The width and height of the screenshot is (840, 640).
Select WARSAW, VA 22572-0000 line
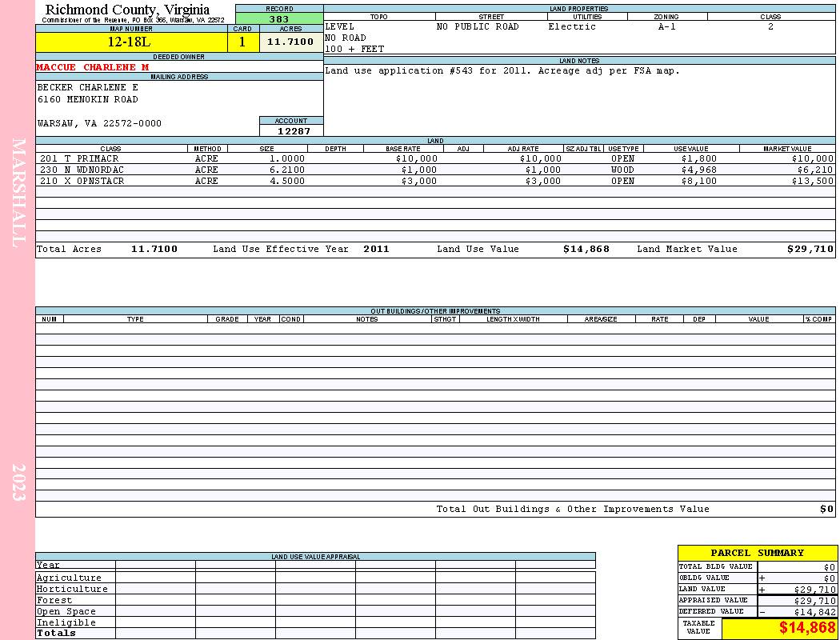[99, 124]
